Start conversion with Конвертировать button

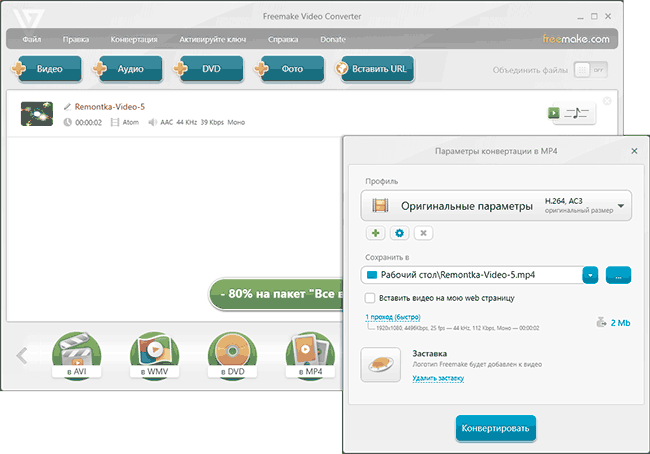495,428
